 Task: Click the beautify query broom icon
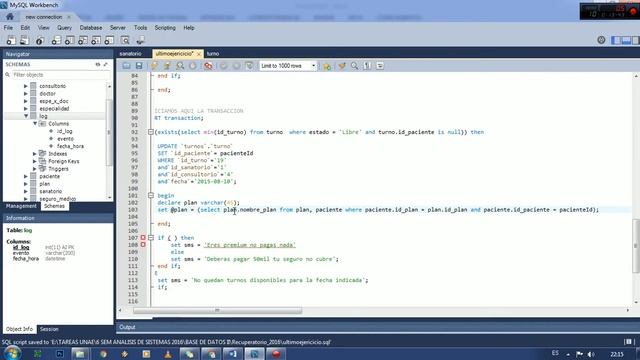(342, 66)
